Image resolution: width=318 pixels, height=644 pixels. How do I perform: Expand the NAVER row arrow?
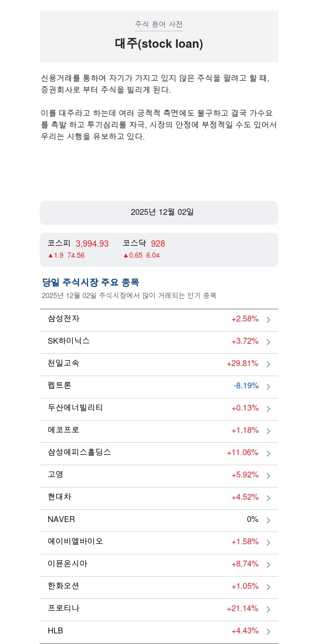pyautogui.click(x=268, y=520)
